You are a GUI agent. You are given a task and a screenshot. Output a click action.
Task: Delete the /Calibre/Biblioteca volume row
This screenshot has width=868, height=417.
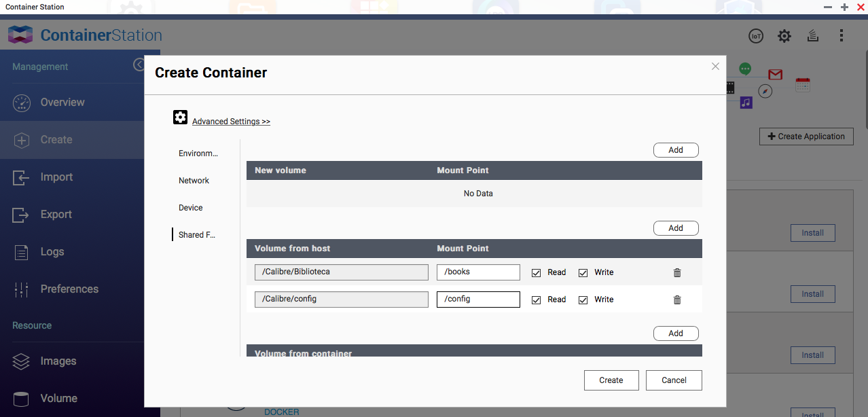(x=676, y=272)
